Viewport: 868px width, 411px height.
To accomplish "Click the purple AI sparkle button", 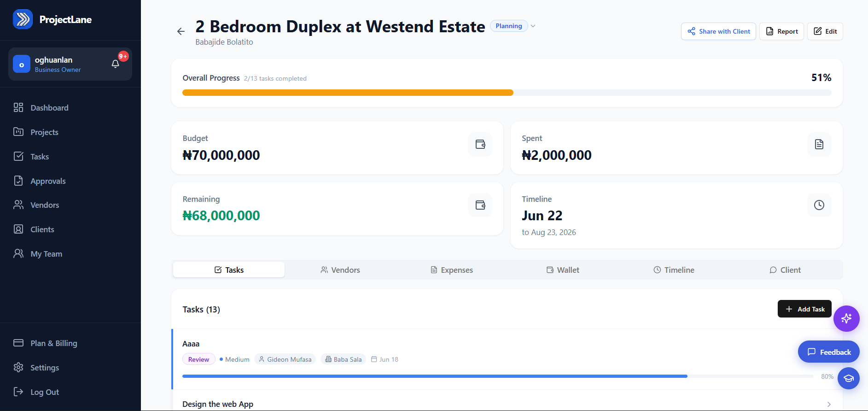I will tap(846, 318).
